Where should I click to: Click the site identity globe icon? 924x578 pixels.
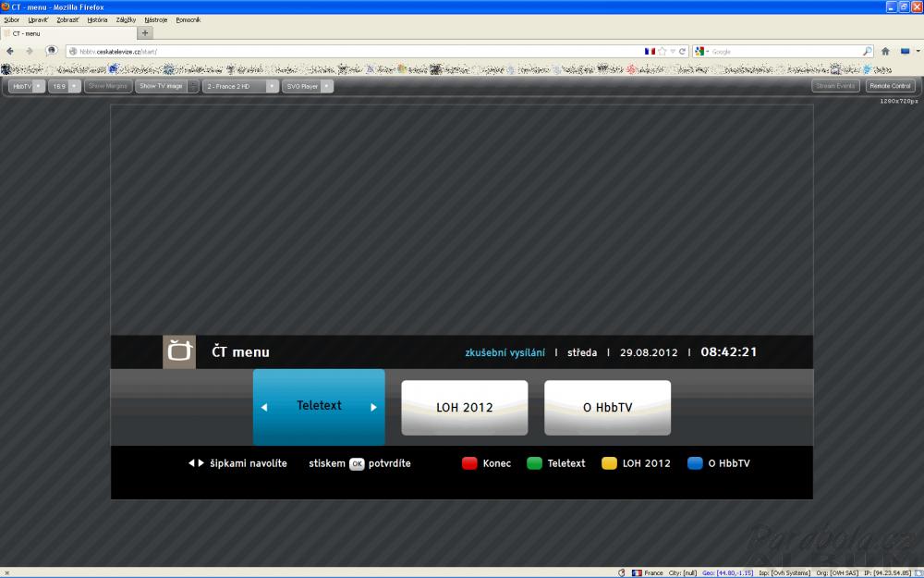point(73,51)
